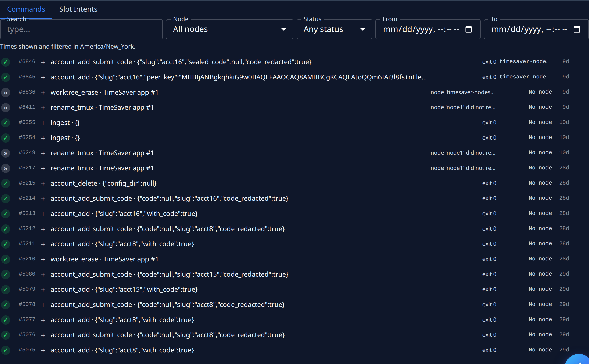Click the exit 0 result on row #5210
The image size is (589, 364).
(x=489, y=259)
